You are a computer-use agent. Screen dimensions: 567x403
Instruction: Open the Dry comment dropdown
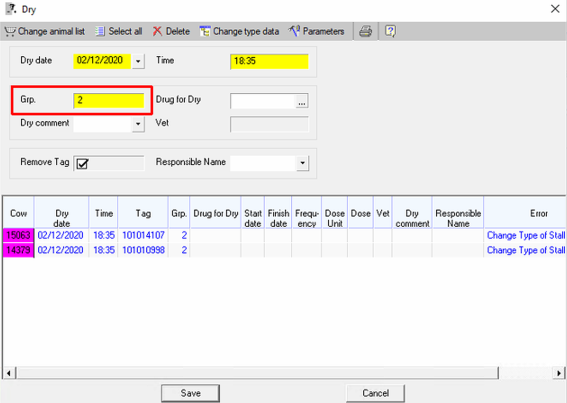pyautogui.click(x=138, y=124)
